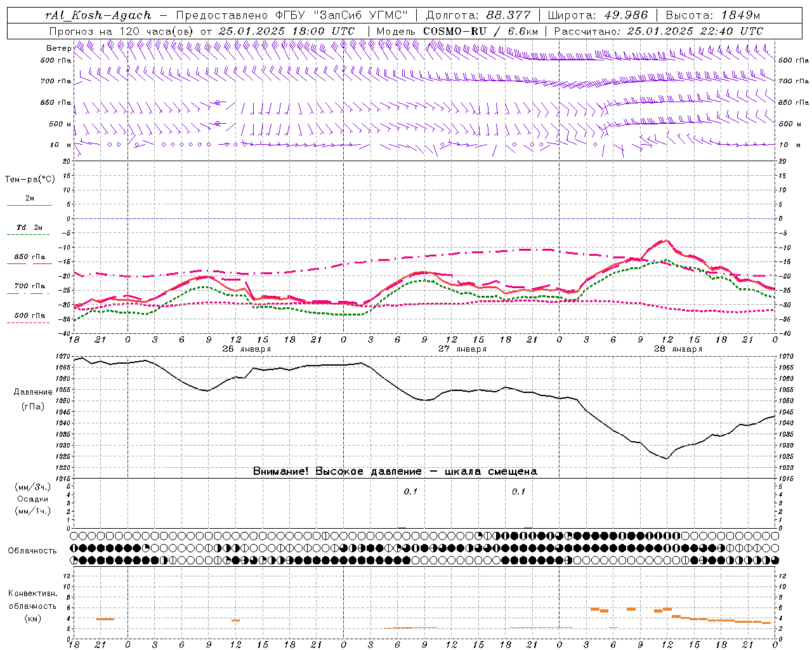Screen dimensions: 812x650
Task: Click the Осадки precipitation label
Action: pos(33,500)
